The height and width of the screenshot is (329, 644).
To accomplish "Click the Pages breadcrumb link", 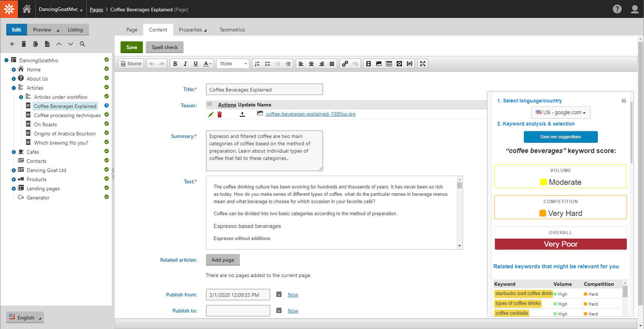I will click(96, 10).
